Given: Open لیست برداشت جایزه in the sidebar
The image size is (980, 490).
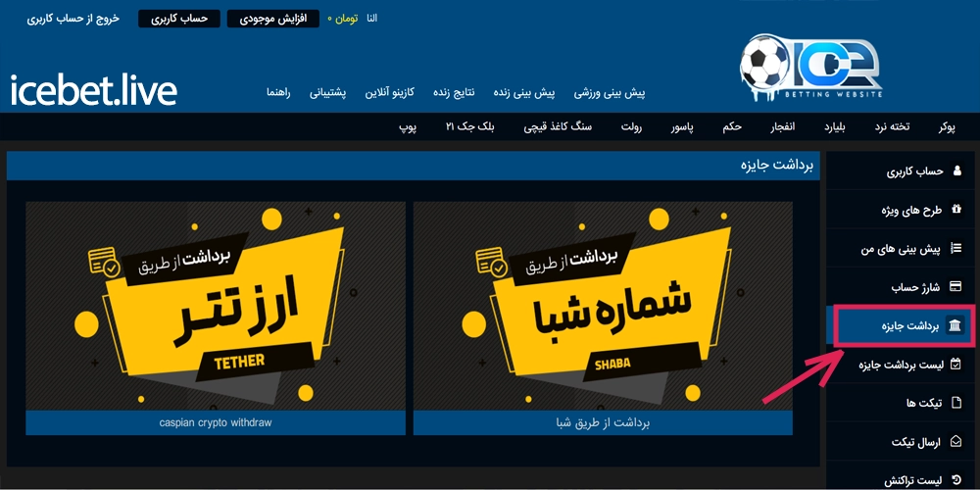Looking at the screenshot, I should tap(901, 364).
